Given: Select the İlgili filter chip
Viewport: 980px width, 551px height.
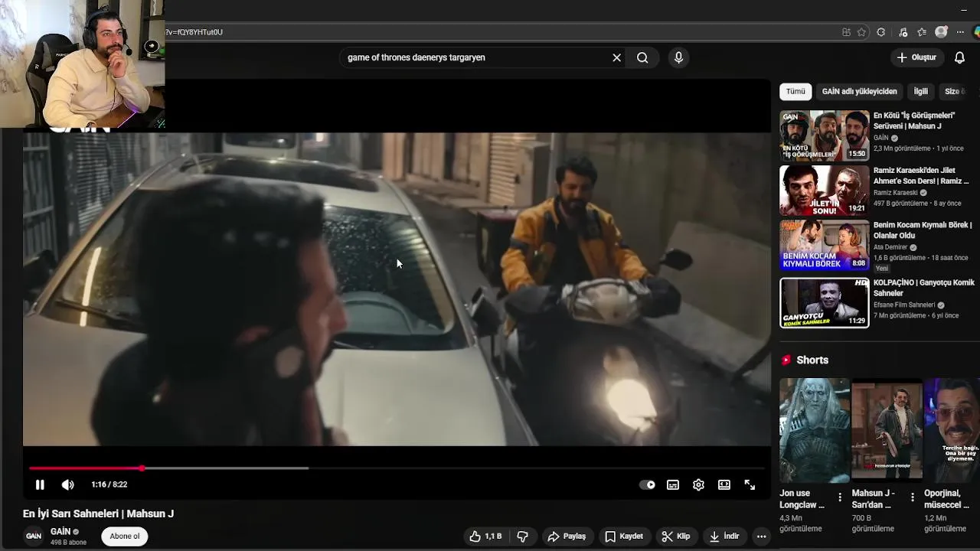Looking at the screenshot, I should click(x=920, y=91).
